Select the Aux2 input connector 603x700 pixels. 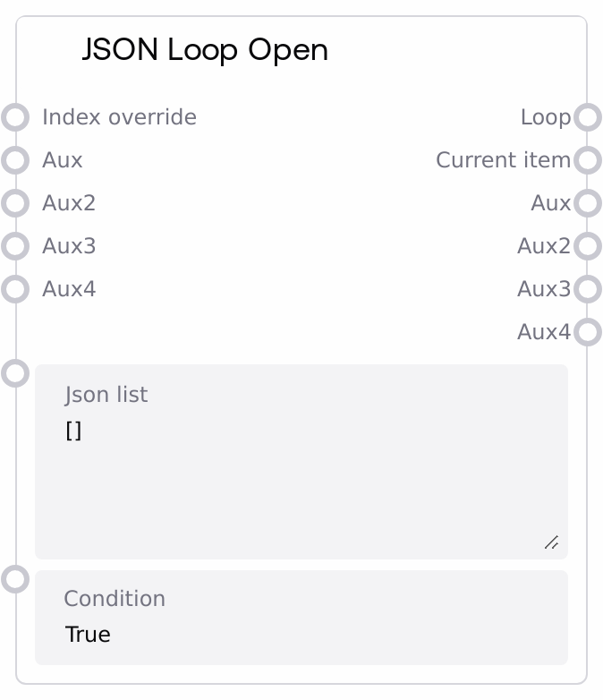pyautogui.click(x=15, y=203)
